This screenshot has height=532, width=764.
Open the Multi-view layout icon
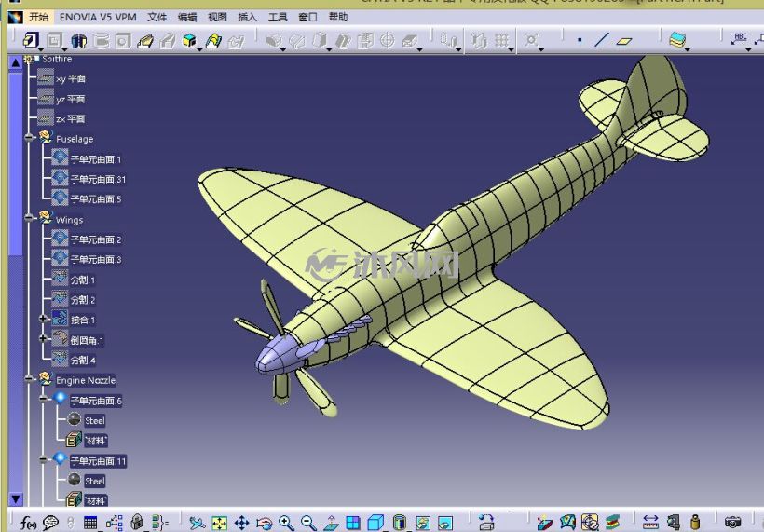pyautogui.click(x=353, y=523)
